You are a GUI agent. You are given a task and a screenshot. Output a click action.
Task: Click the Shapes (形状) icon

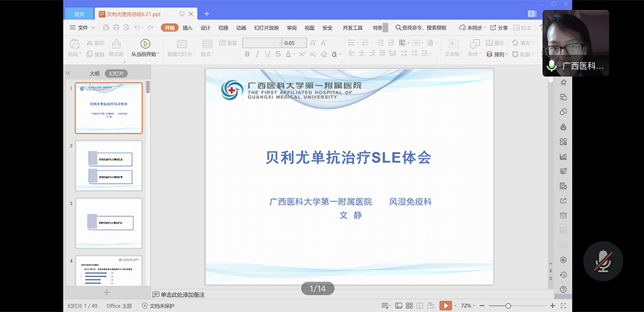pyautogui.click(x=475, y=43)
